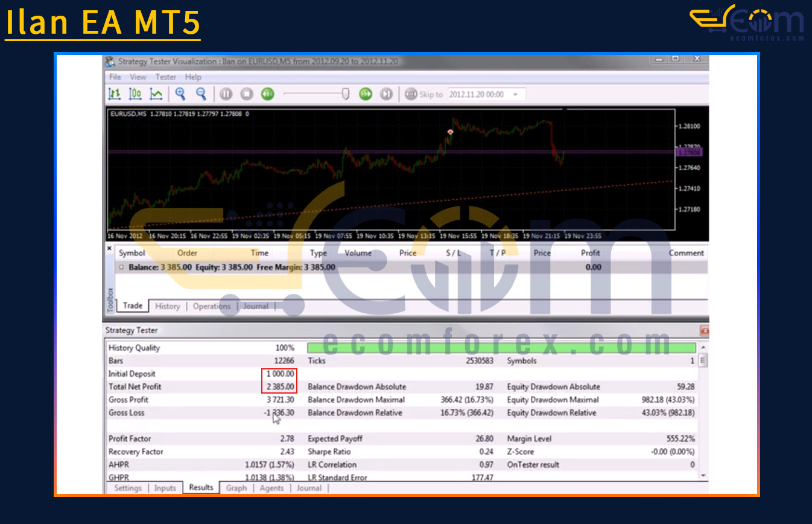Select the Trade tab in Toolbox
Image resolution: width=812 pixels, height=524 pixels.
point(133,306)
